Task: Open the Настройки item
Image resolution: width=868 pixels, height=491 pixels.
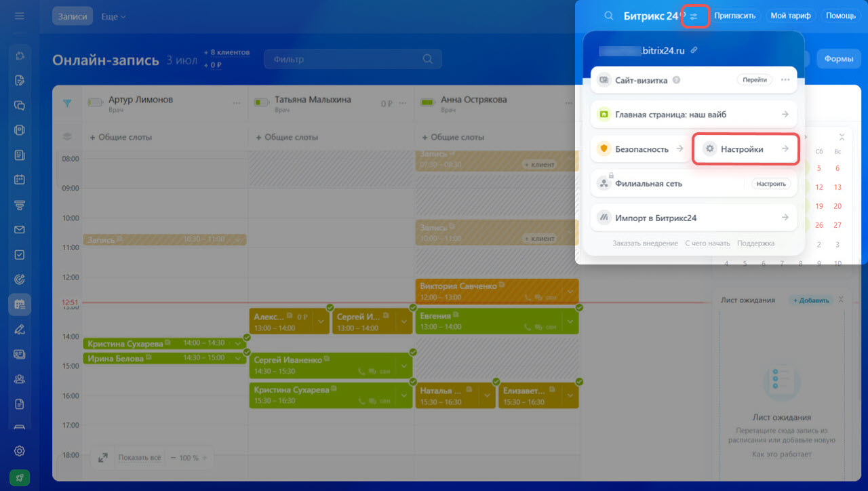Action: coord(745,149)
